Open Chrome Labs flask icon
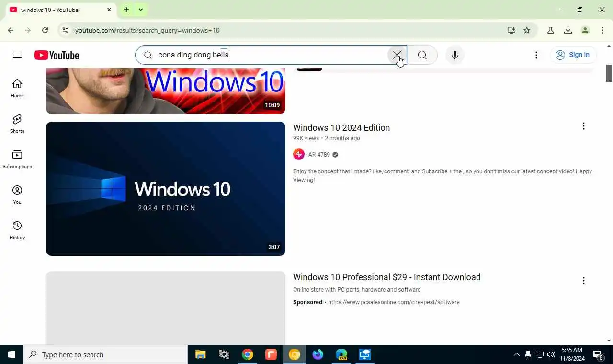 coord(551,30)
